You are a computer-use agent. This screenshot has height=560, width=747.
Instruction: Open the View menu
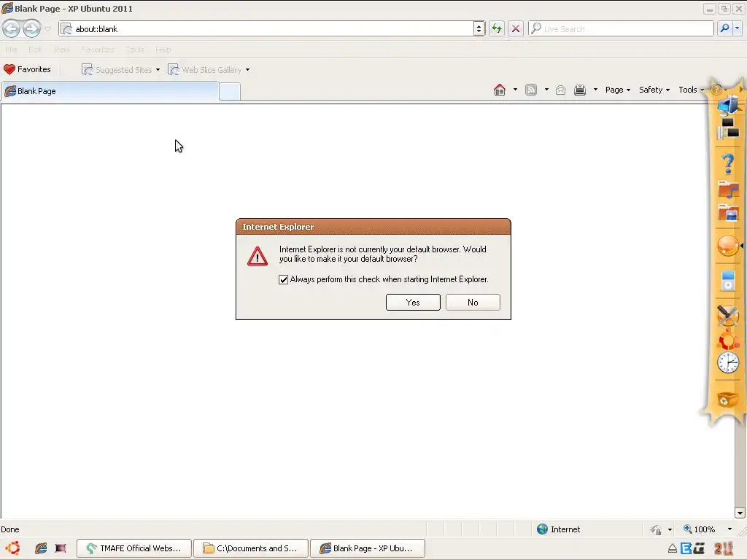pos(61,50)
